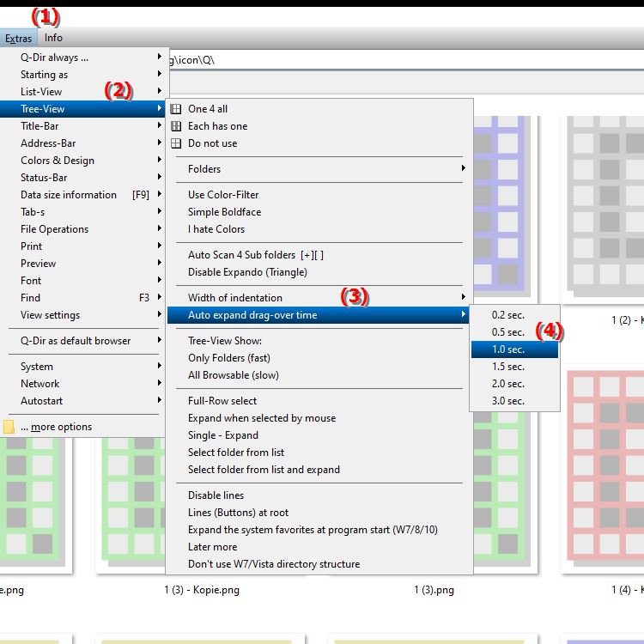Toggle Disable Expando (Triangle)
The image size is (644, 644).
pyautogui.click(x=319, y=272)
